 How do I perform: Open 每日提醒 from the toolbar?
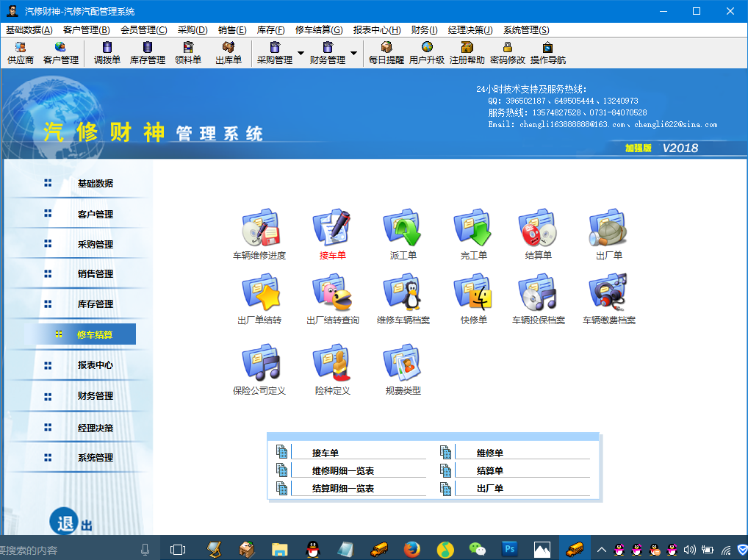[386, 53]
